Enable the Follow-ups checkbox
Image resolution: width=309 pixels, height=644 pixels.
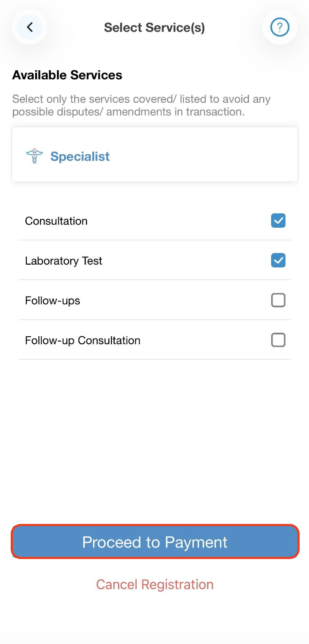click(x=278, y=301)
